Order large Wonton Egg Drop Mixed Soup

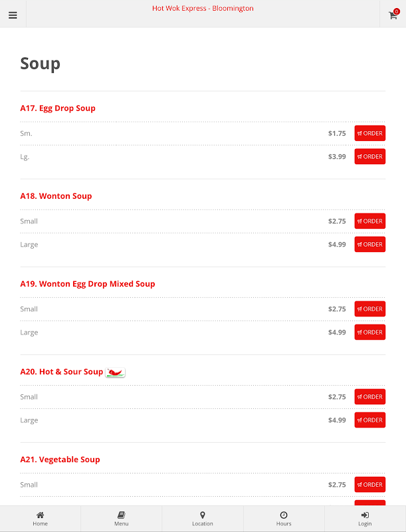[369, 332]
